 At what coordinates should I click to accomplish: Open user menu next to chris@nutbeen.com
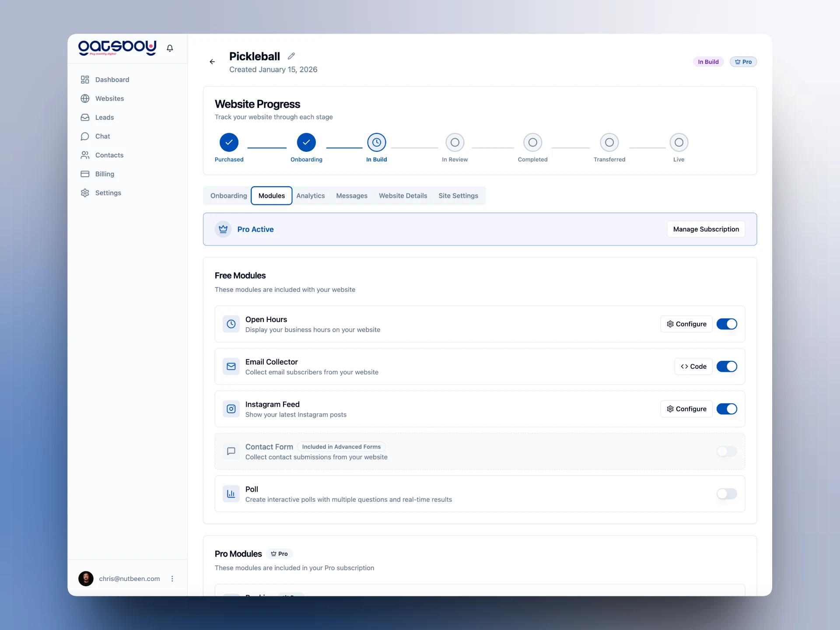coord(172,578)
